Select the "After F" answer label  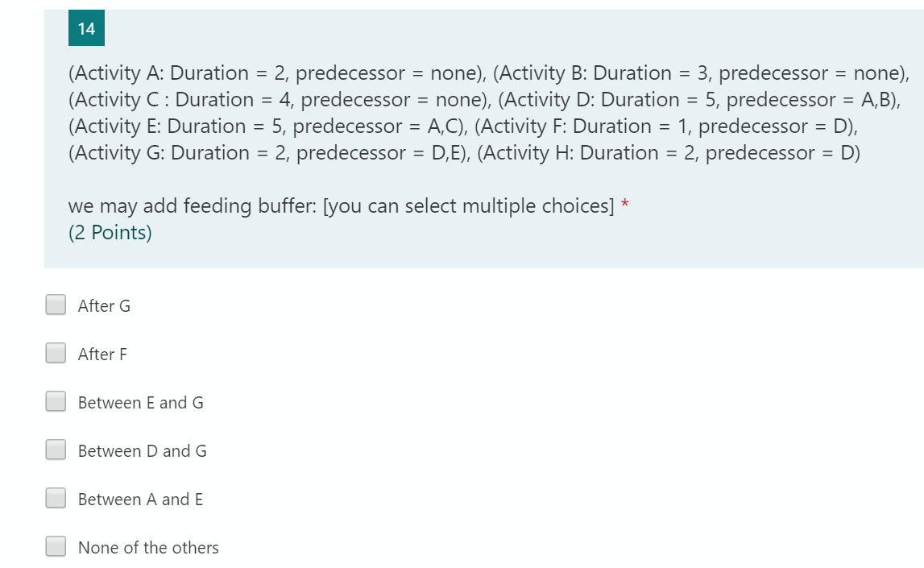(x=102, y=354)
